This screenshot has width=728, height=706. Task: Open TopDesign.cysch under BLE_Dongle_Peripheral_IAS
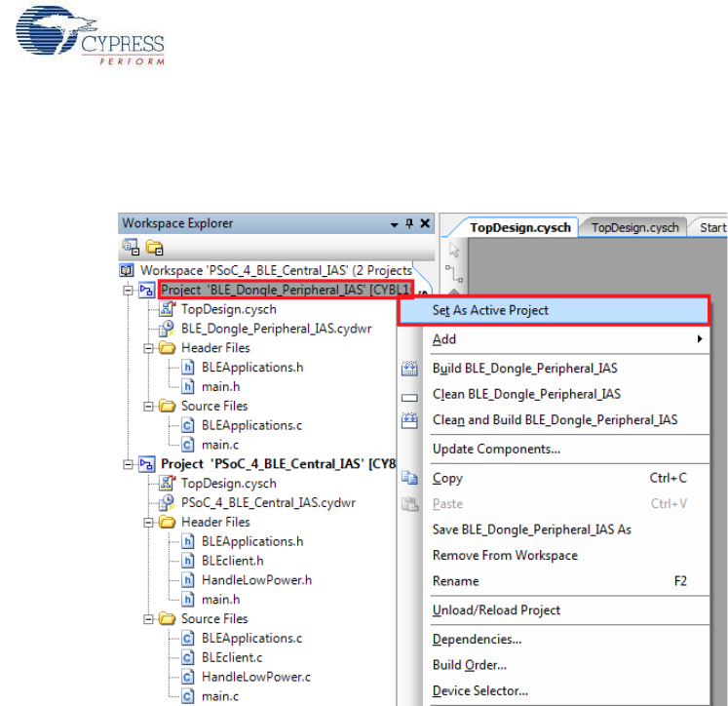pos(228,309)
